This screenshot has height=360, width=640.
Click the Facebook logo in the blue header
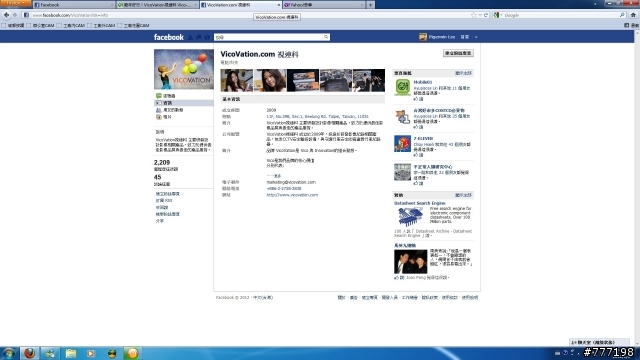169,37
